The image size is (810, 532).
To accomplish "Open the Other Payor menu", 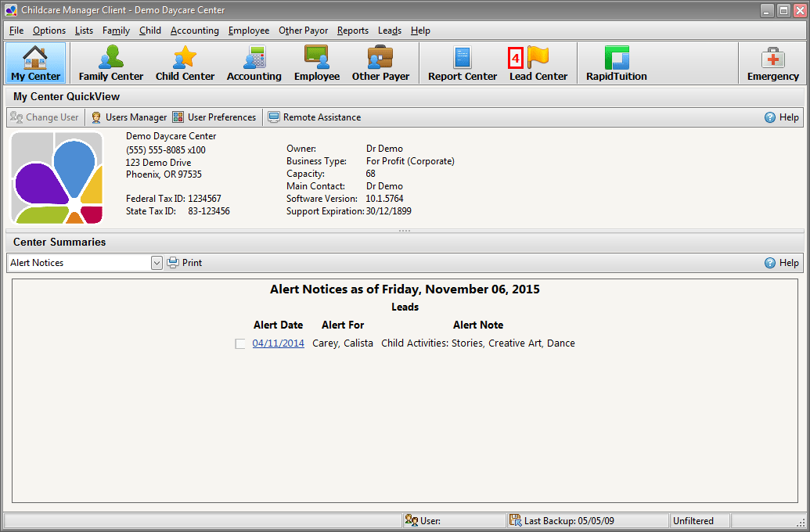I will [303, 31].
